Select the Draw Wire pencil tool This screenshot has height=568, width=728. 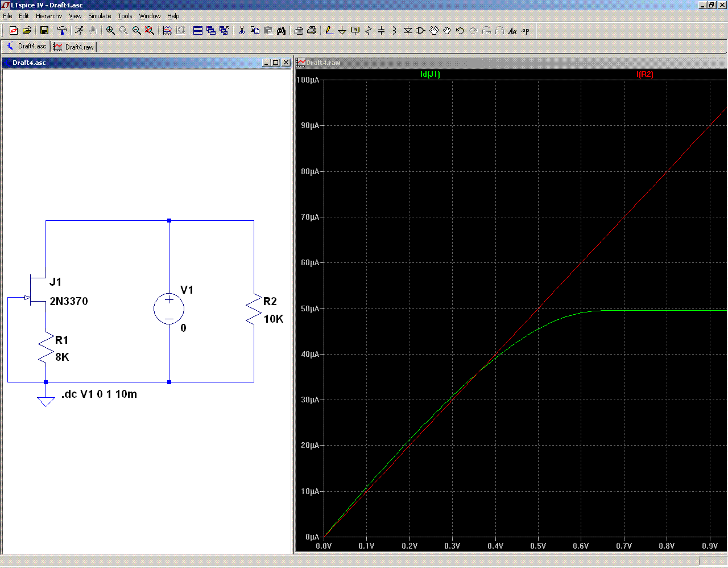[329, 31]
